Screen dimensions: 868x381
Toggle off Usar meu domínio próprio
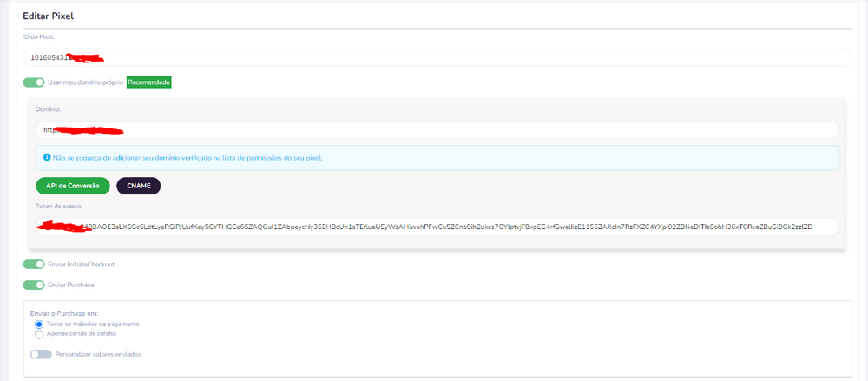34,82
